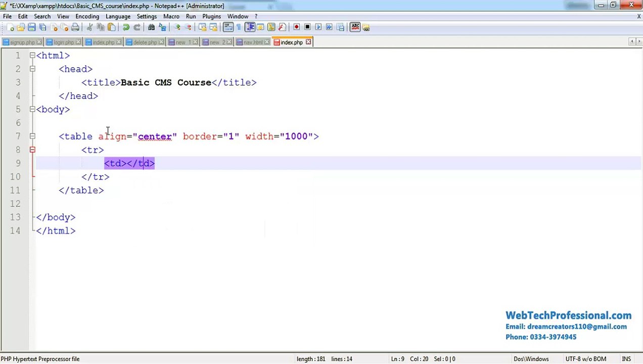Close the signup.php tab
643x364 pixels.
click(x=39, y=42)
